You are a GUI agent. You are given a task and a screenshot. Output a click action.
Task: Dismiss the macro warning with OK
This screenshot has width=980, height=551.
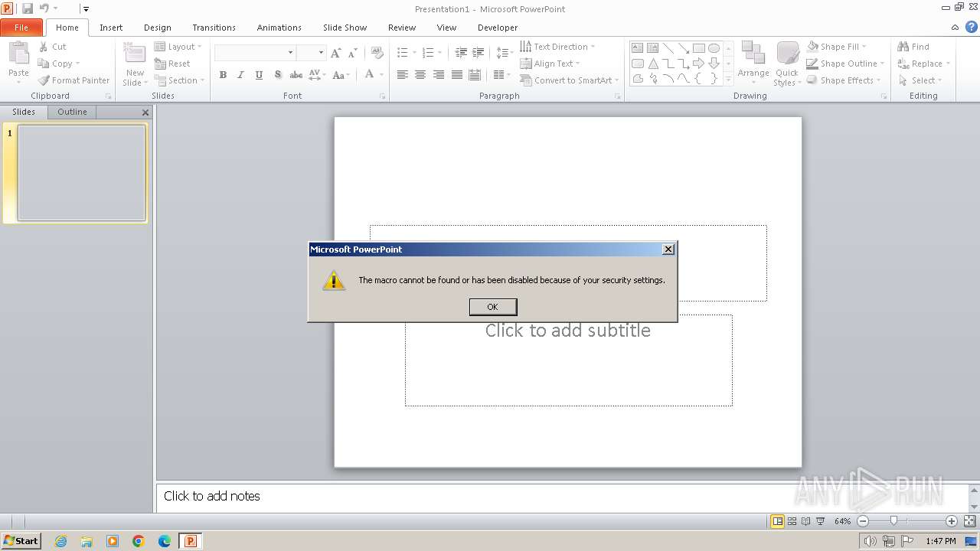click(x=493, y=307)
